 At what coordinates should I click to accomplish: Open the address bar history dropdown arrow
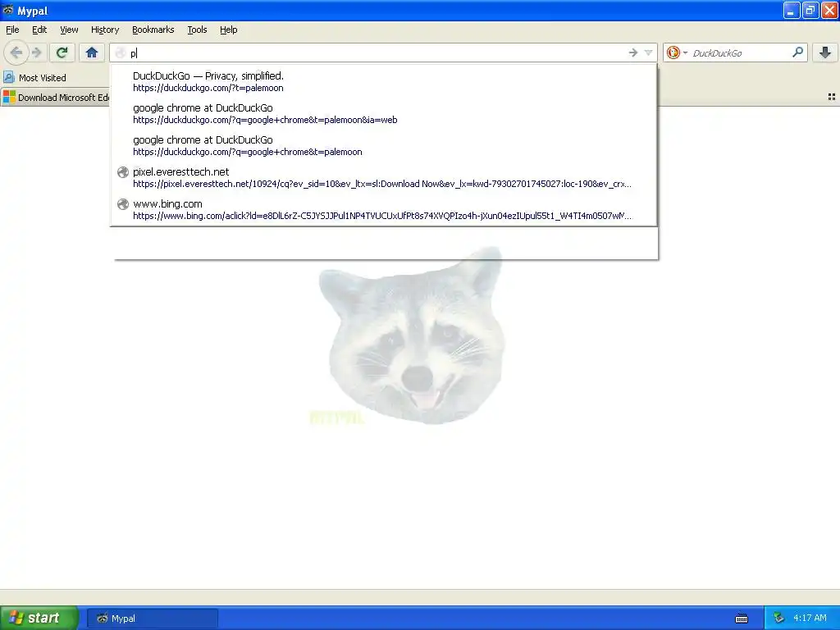[648, 52]
